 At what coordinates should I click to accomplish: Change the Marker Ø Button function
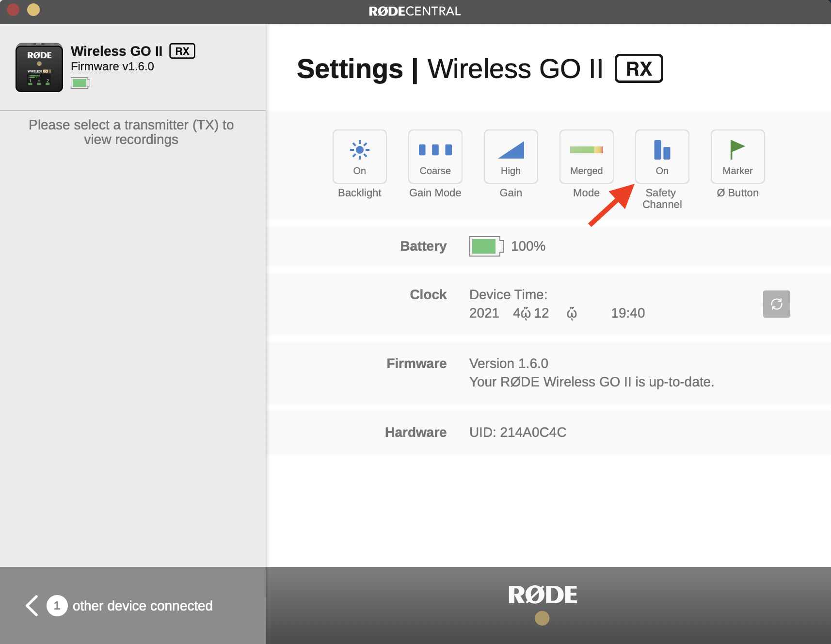coord(738,157)
